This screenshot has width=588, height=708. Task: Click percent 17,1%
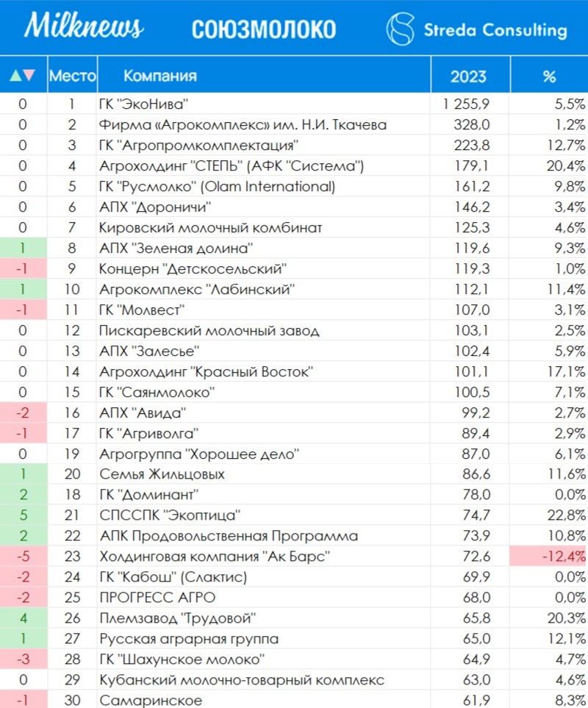tap(567, 371)
